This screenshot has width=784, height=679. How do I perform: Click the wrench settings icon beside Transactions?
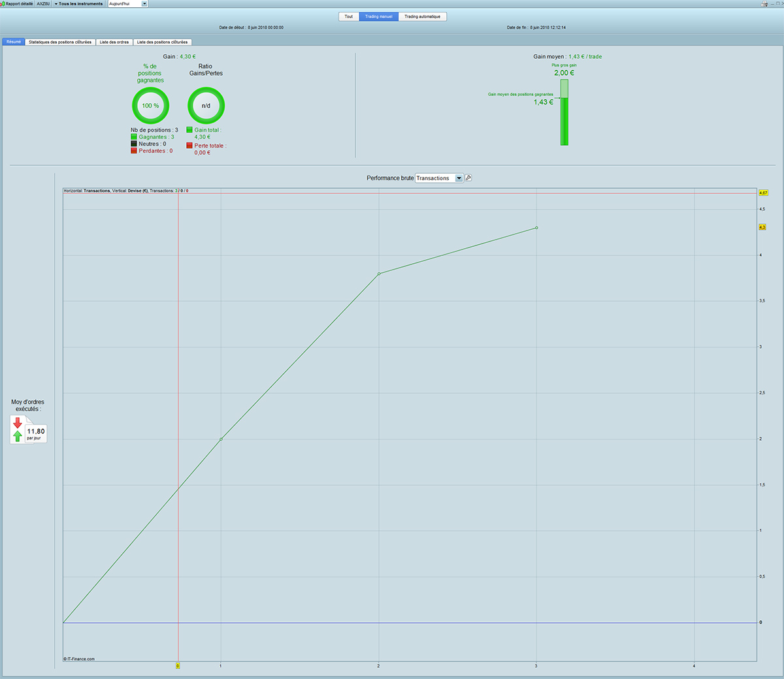tap(468, 178)
